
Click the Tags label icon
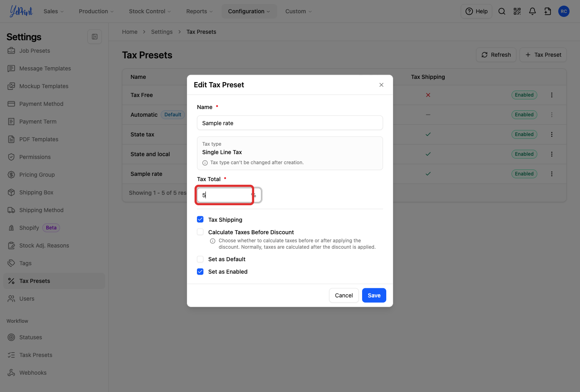point(11,263)
